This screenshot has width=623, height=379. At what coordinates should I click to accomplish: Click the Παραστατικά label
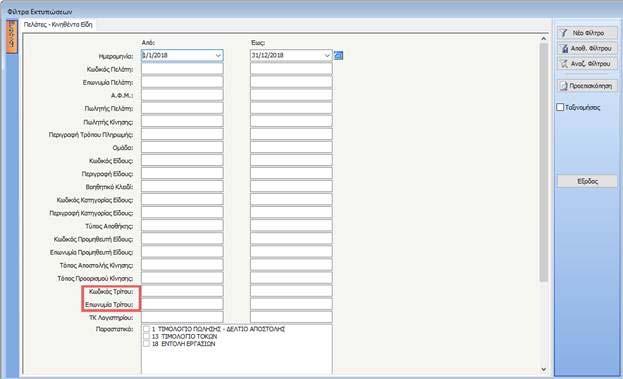pyautogui.click(x=114, y=329)
